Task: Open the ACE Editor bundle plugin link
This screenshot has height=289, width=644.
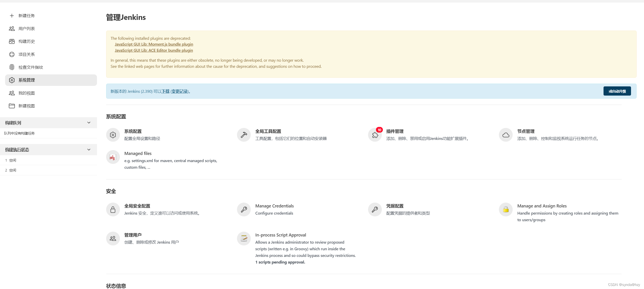Action: tap(154, 50)
